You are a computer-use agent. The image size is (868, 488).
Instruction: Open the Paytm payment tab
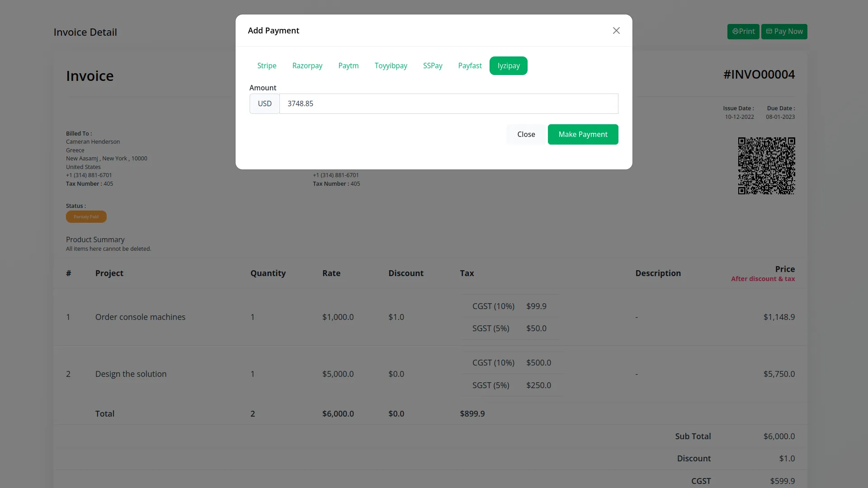coord(348,66)
